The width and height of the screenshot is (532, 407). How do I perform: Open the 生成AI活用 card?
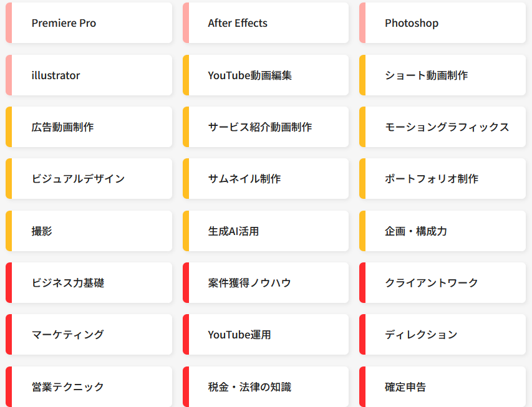(x=266, y=231)
